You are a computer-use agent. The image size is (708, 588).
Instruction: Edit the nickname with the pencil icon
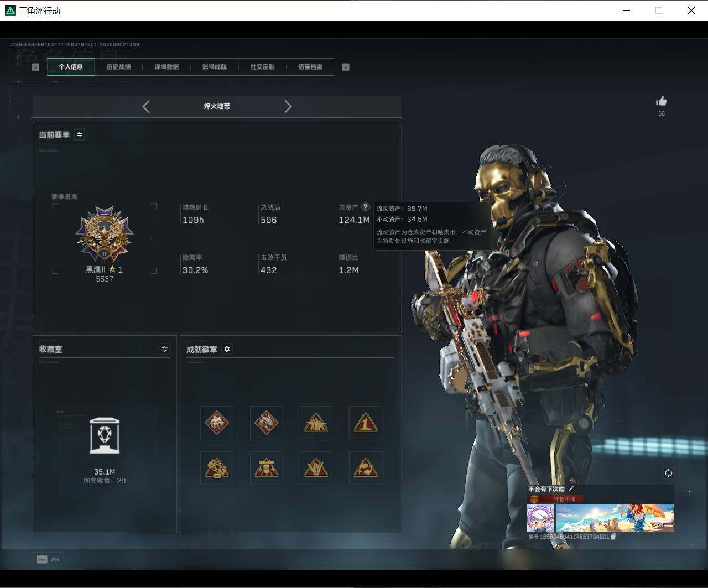(571, 489)
